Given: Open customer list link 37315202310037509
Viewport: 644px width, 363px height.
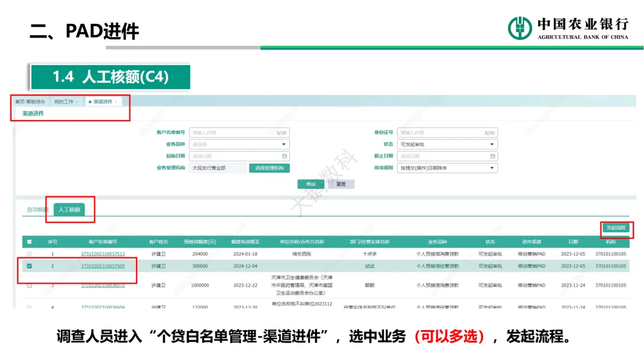Looking at the screenshot, I should click(103, 266).
